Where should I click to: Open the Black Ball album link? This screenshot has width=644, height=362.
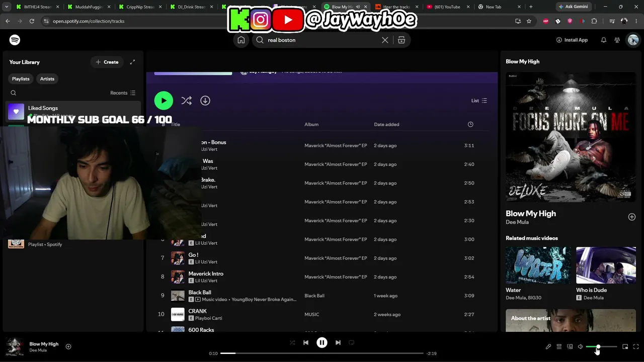click(314, 296)
